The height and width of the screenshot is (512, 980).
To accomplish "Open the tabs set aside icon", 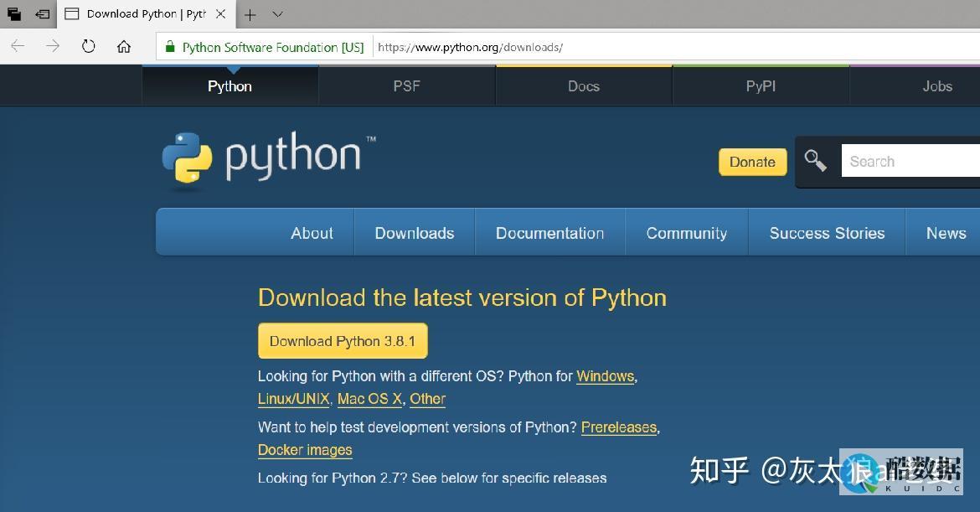I will tap(13, 13).
